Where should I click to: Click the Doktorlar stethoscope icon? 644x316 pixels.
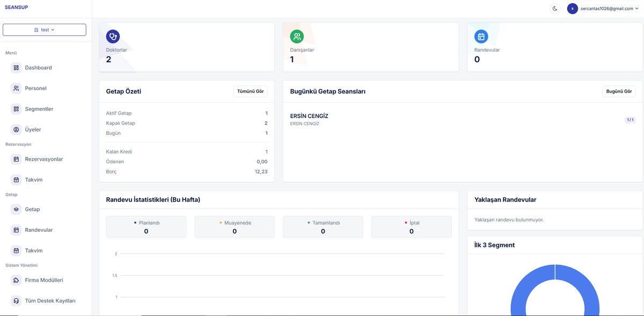(113, 37)
